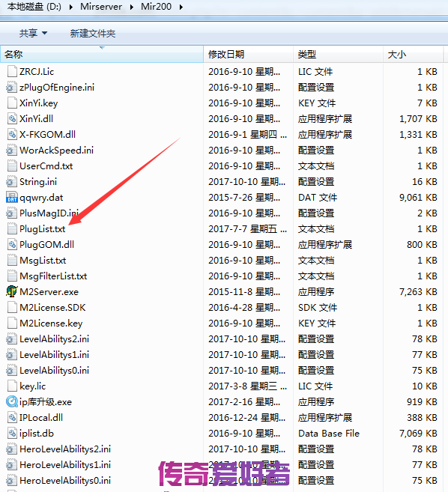Select the M2License.SDK file icon
The image size is (448, 492).
12,307
